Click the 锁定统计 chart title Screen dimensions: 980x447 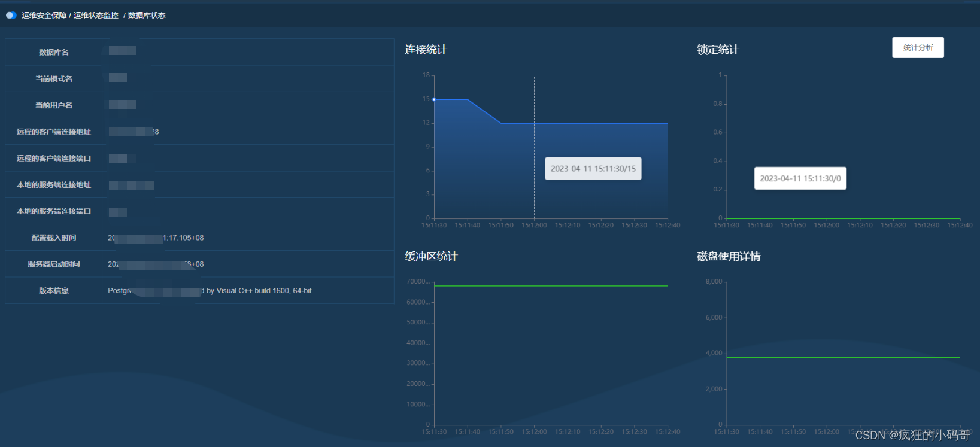718,50
